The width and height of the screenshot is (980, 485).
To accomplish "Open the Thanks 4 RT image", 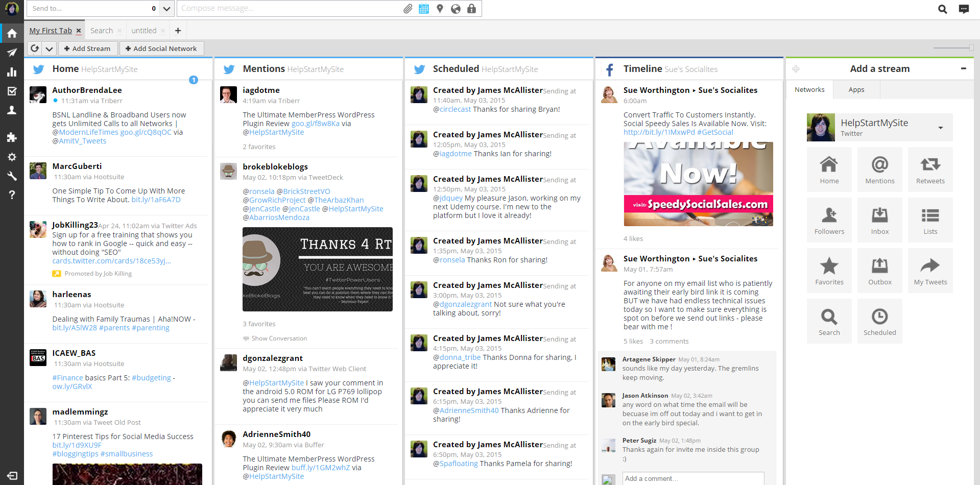I will pos(318,269).
